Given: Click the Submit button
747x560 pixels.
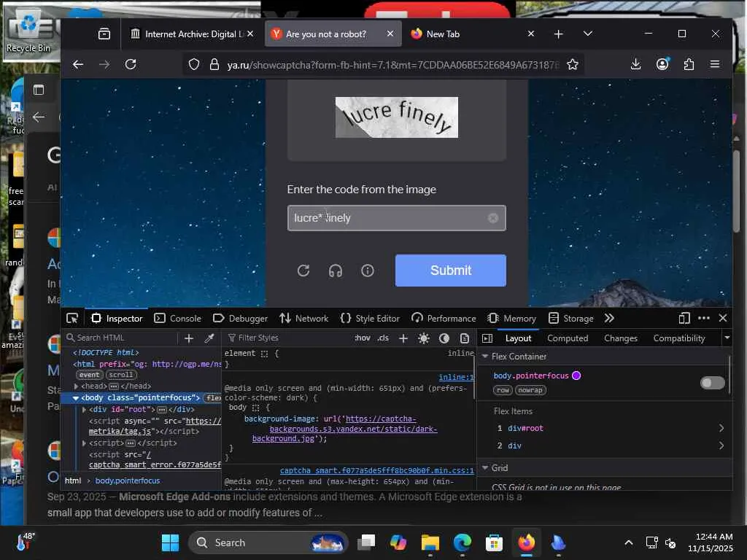Looking at the screenshot, I should pos(451,271).
